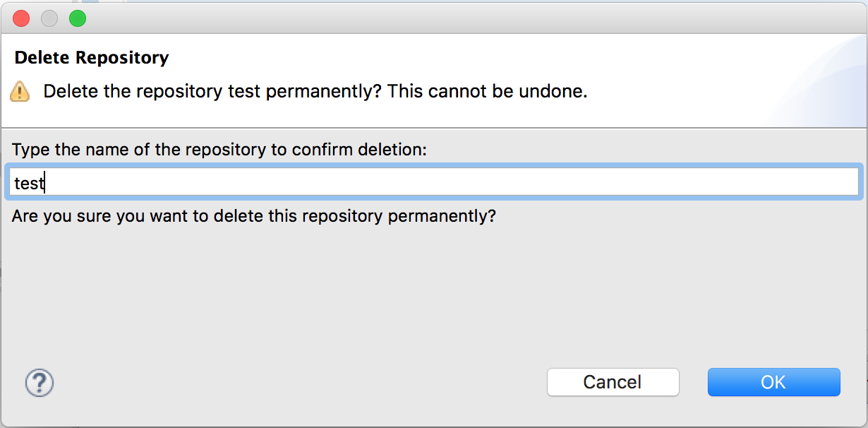
Task: Click the Delete Repository heading
Action: point(92,57)
